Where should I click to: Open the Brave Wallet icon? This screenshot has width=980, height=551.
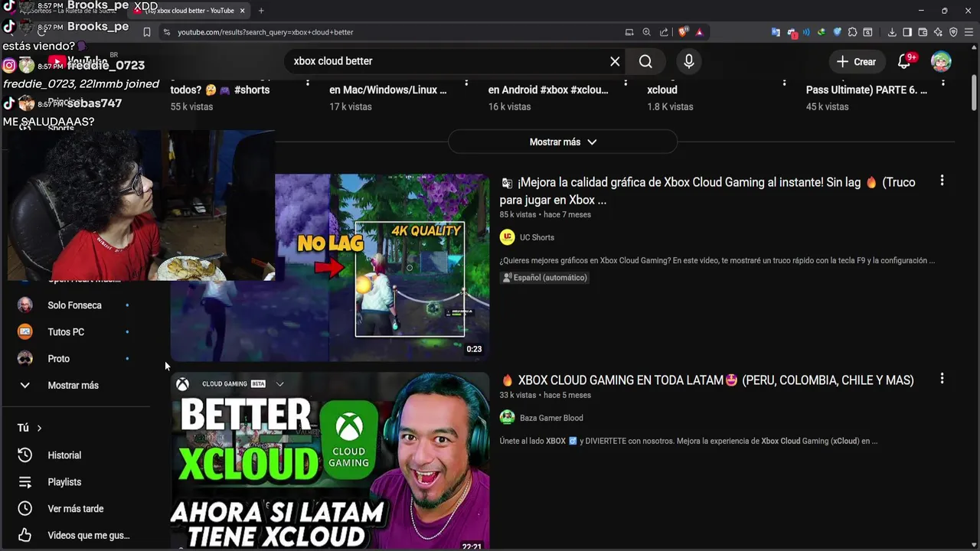[x=923, y=32]
